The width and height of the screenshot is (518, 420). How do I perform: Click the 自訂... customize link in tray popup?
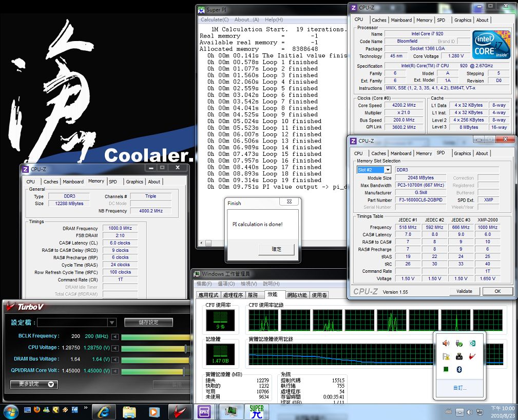point(459,388)
